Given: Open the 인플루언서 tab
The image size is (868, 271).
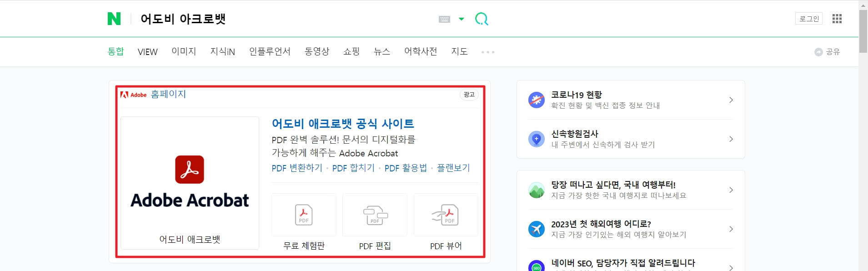Looking at the screenshot, I should click(x=270, y=51).
